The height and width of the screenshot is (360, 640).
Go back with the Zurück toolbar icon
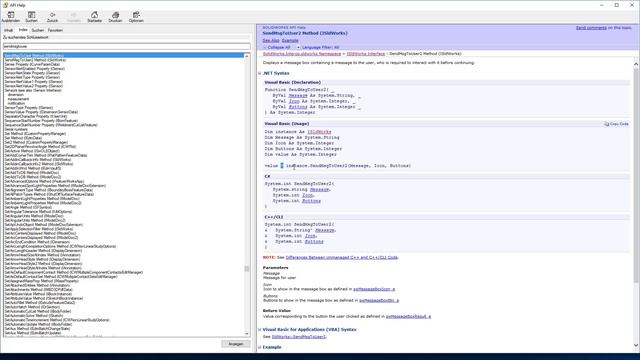(x=52, y=17)
